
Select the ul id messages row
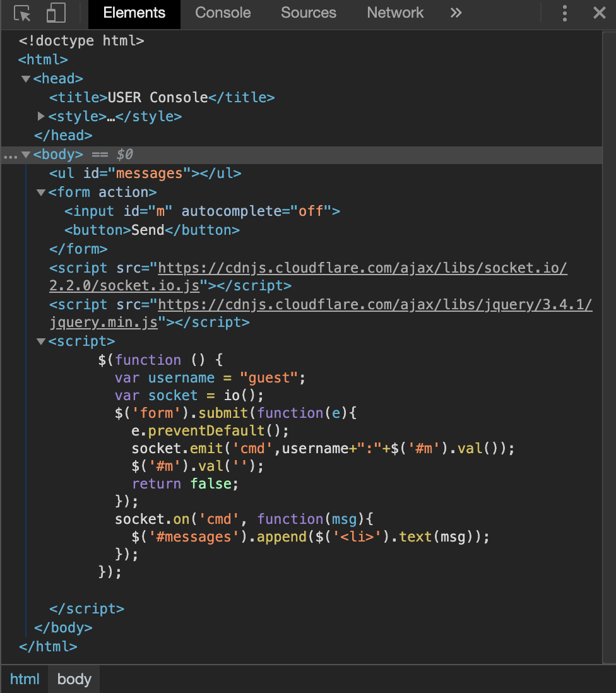coord(145,173)
